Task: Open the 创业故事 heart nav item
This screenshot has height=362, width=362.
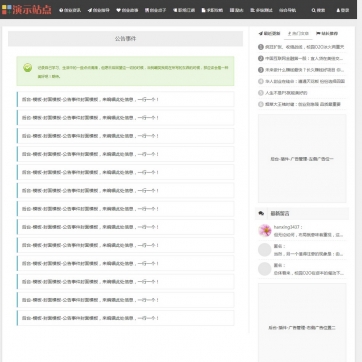Action: click(x=127, y=10)
